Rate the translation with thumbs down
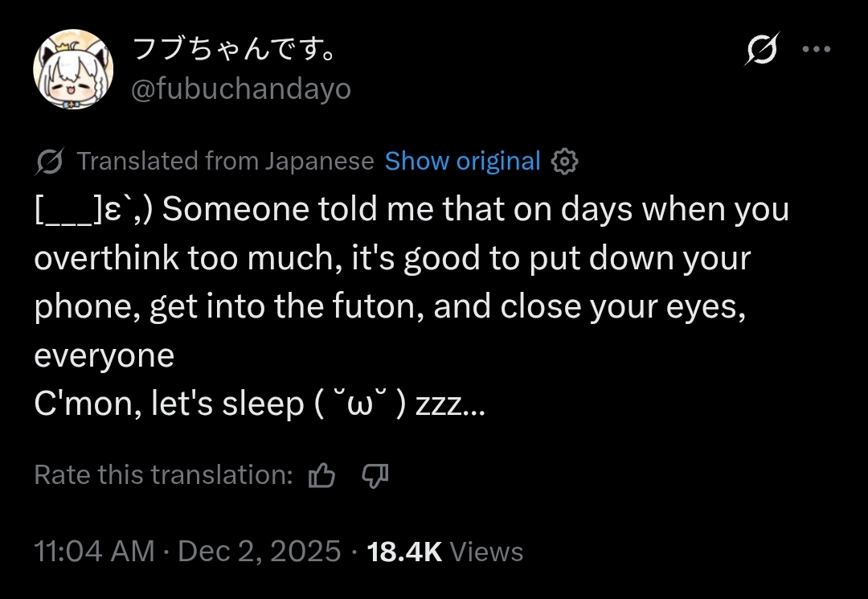The image size is (868, 599). tap(375, 476)
